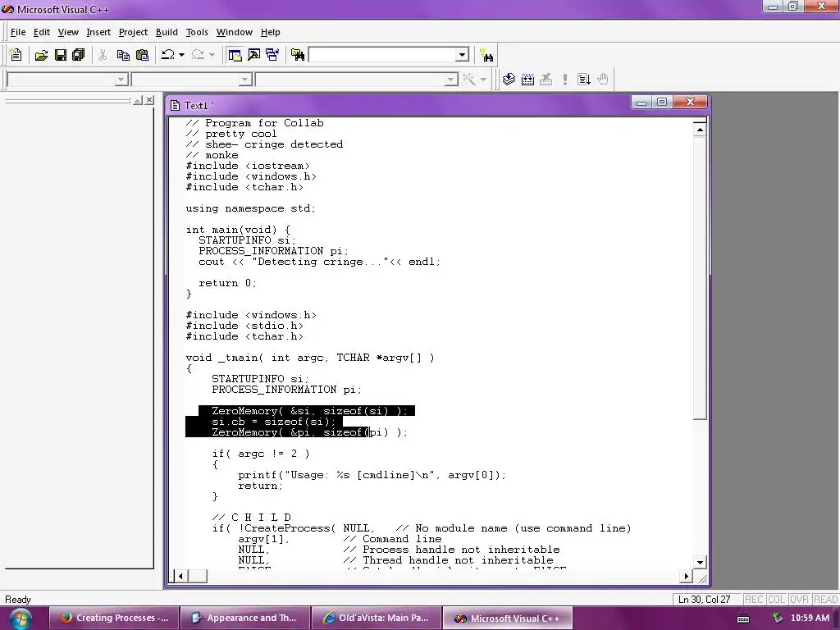Open the Find combo box dropdown

(x=463, y=55)
